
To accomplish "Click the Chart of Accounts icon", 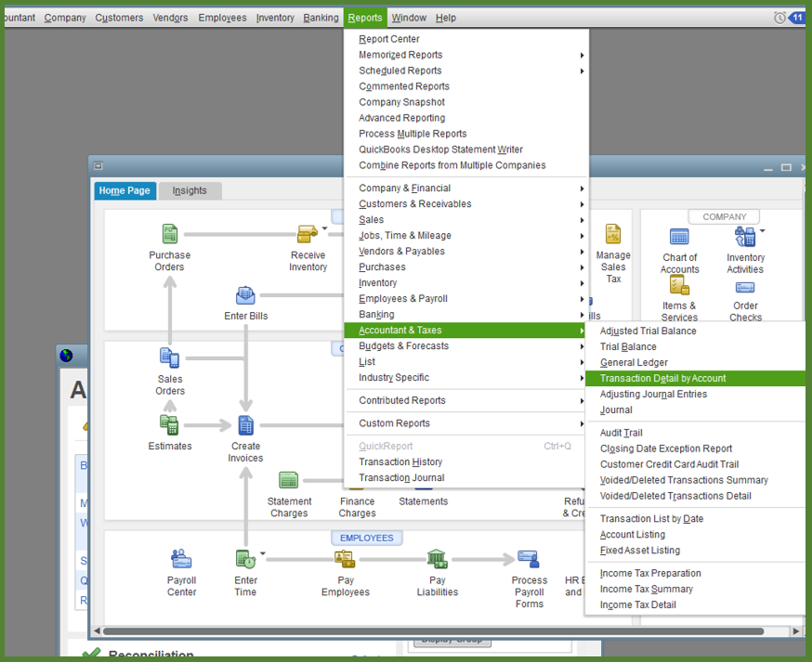I will tap(679, 237).
